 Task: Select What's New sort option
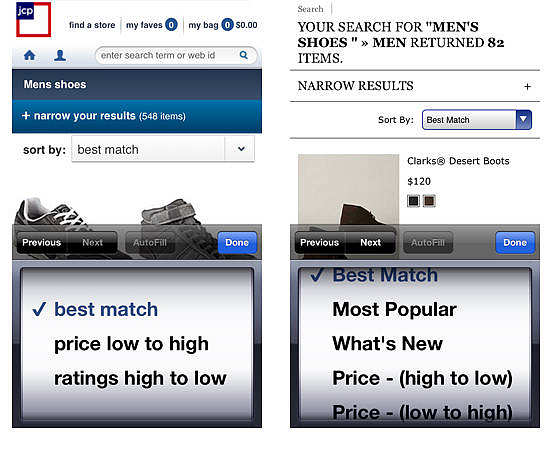pos(387,343)
